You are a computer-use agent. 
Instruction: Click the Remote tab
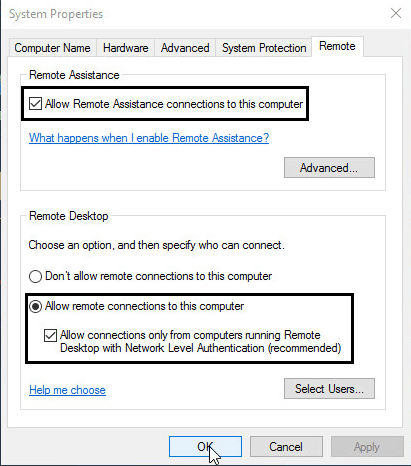point(337,46)
